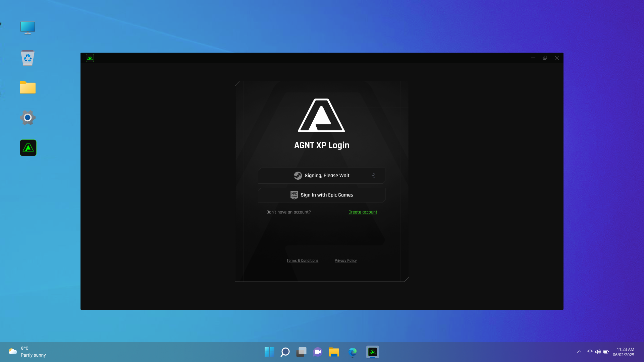Expand the hidden system tray icons chevron
The image size is (644, 362).
pos(579,352)
